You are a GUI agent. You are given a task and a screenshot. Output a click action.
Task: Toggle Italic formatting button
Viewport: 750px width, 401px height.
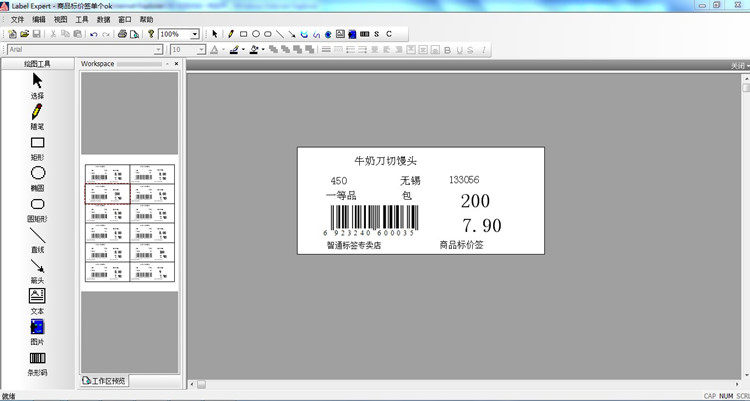pos(483,50)
